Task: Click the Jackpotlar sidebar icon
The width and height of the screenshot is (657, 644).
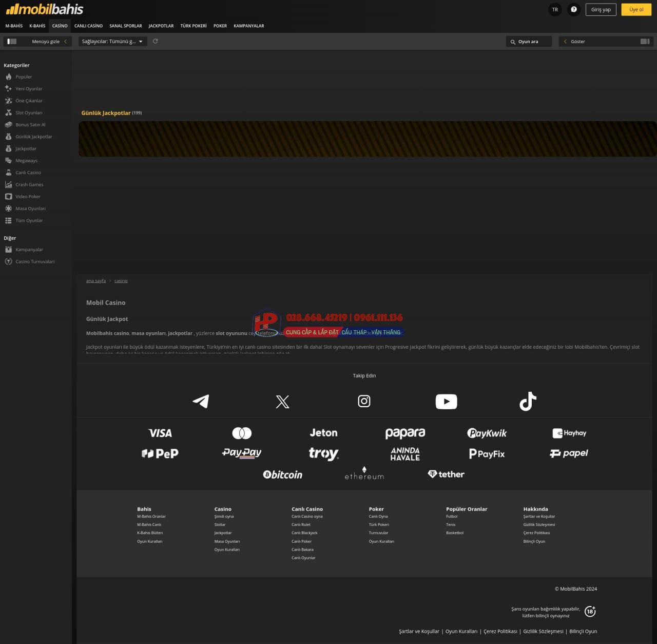Action: (x=8, y=148)
